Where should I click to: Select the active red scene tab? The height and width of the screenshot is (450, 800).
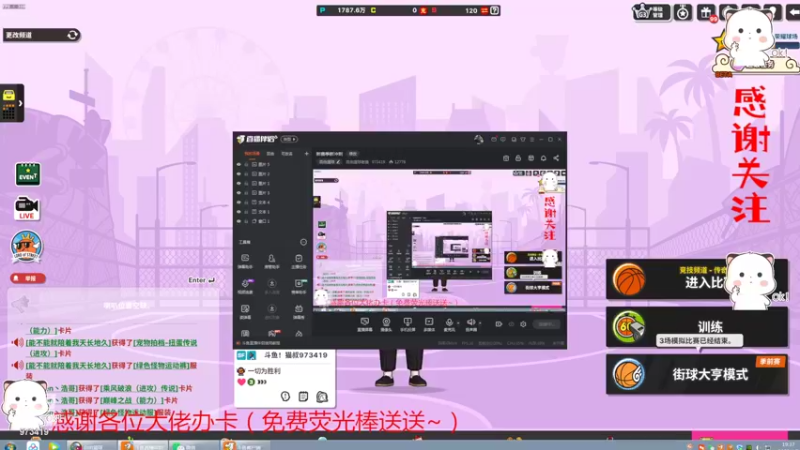pyautogui.click(x=252, y=154)
